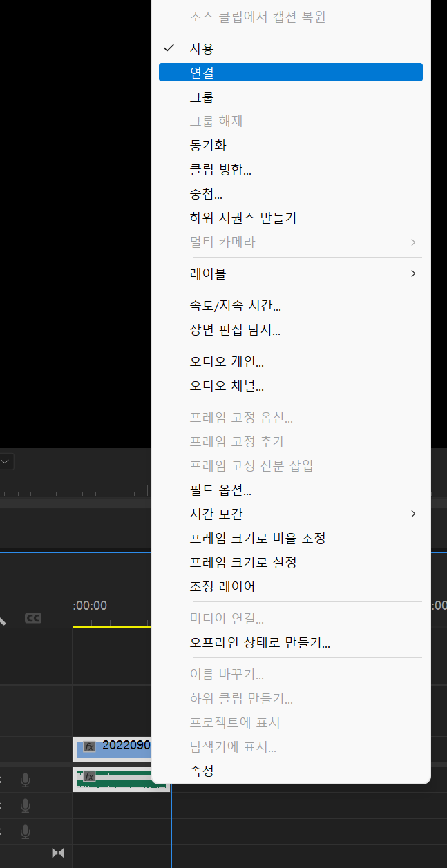Viewport: 447px width, 868px height.
Task: Click the fx badge on the 2022090 video clip
Action: tap(89, 746)
